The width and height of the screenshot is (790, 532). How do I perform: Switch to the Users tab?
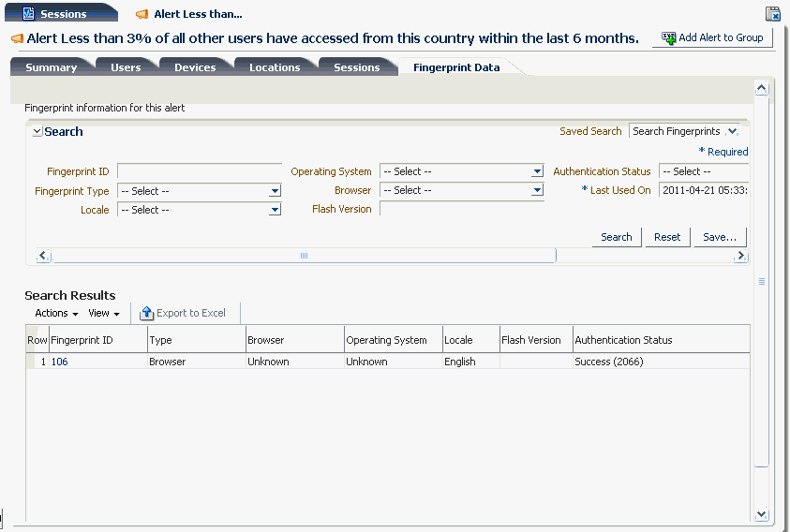pyautogui.click(x=126, y=67)
